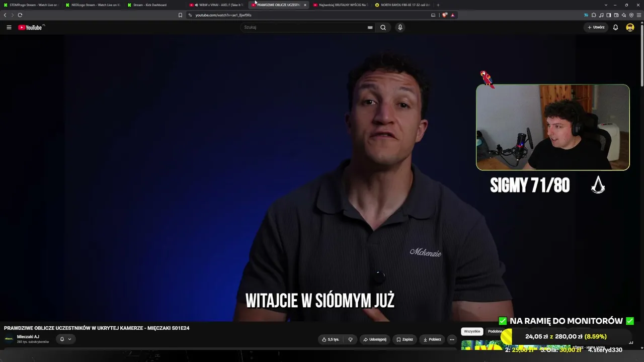The height and width of the screenshot is (362, 644).
Task: Open the YouTube guide hamburger menu
Action: [9, 27]
